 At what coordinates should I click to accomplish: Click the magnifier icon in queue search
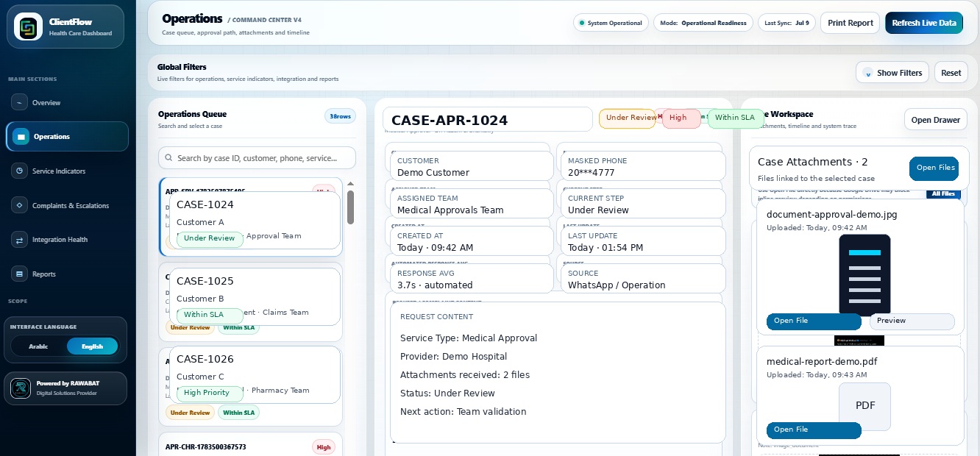pos(169,157)
